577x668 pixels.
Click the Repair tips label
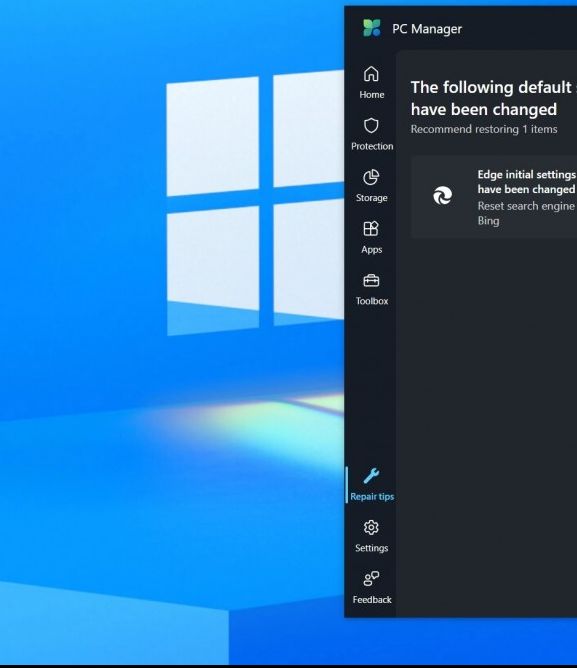pos(372,496)
